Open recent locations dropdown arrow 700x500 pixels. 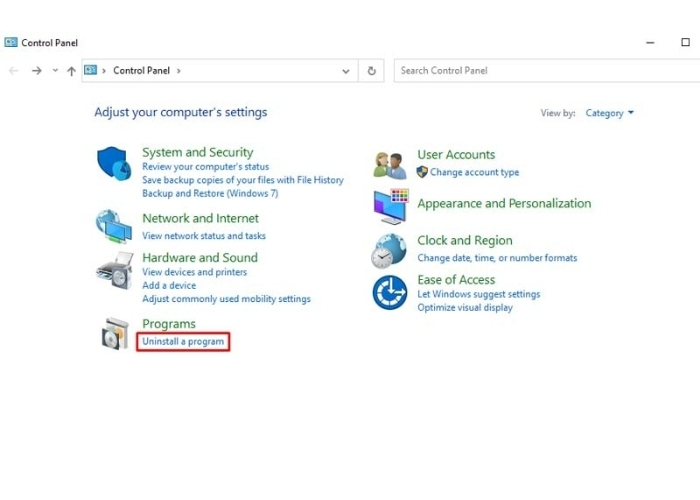pos(55,70)
